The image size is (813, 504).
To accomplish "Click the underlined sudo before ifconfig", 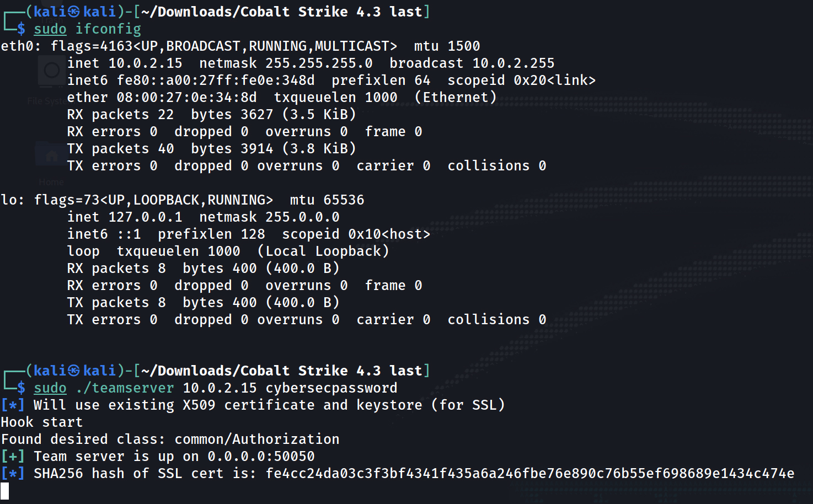I will pyautogui.click(x=50, y=29).
